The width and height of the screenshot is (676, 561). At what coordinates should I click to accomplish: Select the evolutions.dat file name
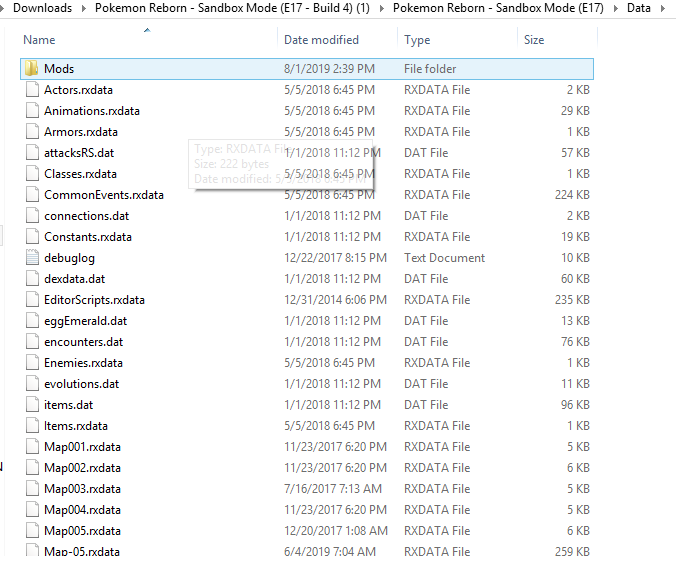point(81,384)
